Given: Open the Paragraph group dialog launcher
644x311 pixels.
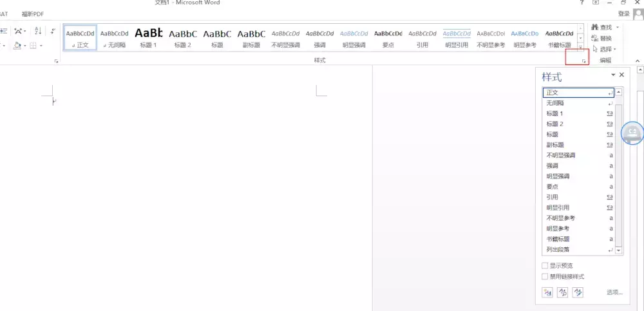Looking at the screenshot, I should (x=56, y=61).
